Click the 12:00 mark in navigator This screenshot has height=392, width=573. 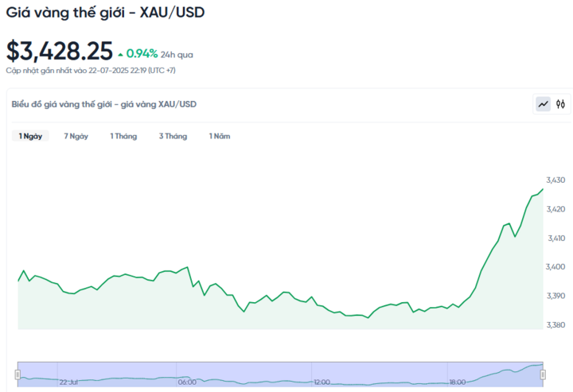[322, 382]
